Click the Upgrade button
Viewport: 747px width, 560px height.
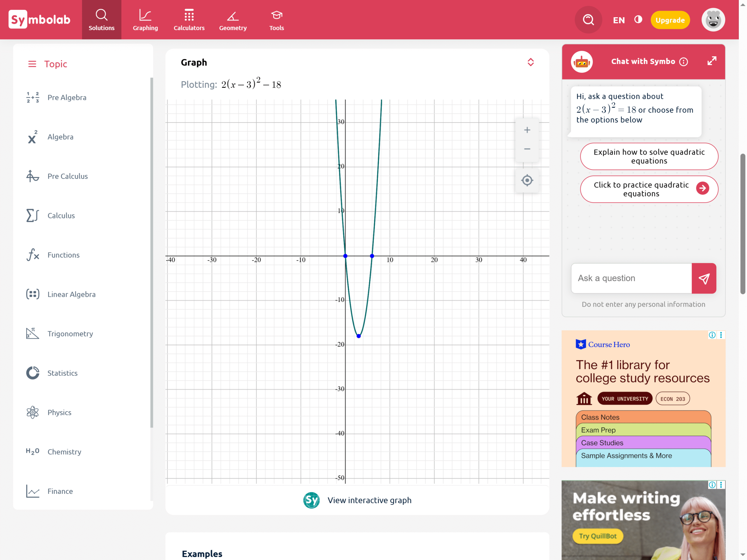(670, 20)
